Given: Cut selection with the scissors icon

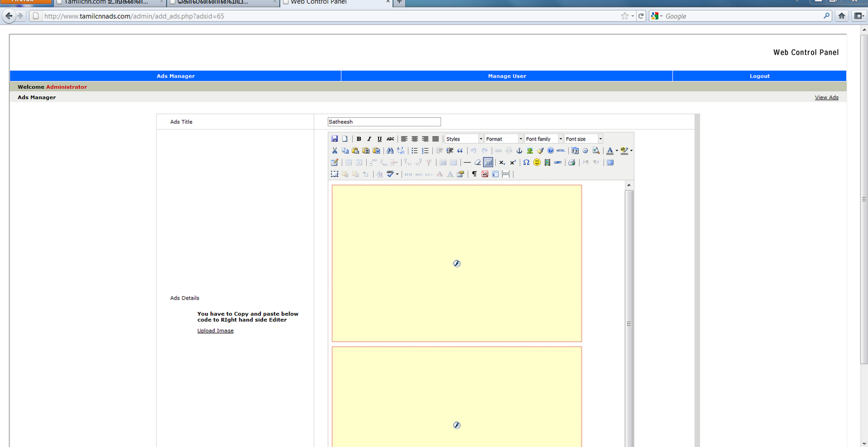Looking at the screenshot, I should tap(335, 151).
